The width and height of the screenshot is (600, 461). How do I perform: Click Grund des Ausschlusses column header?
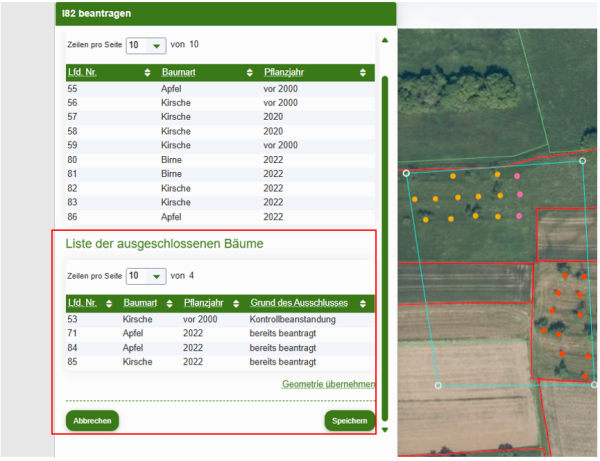tap(299, 303)
